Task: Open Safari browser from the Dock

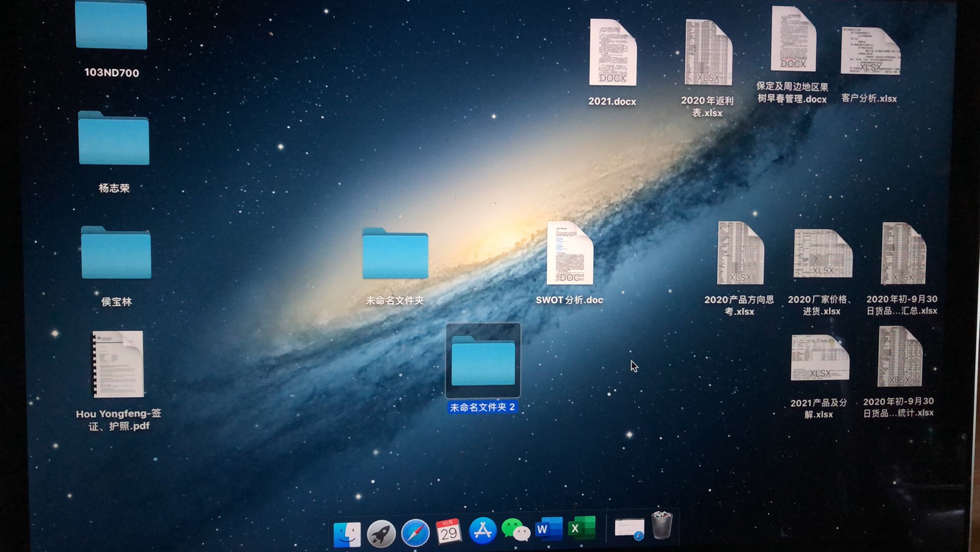Action: (x=415, y=533)
